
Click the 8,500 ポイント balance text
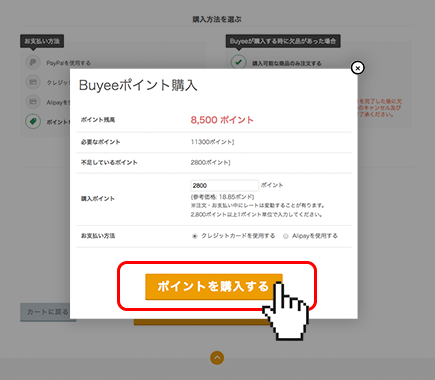(222, 120)
